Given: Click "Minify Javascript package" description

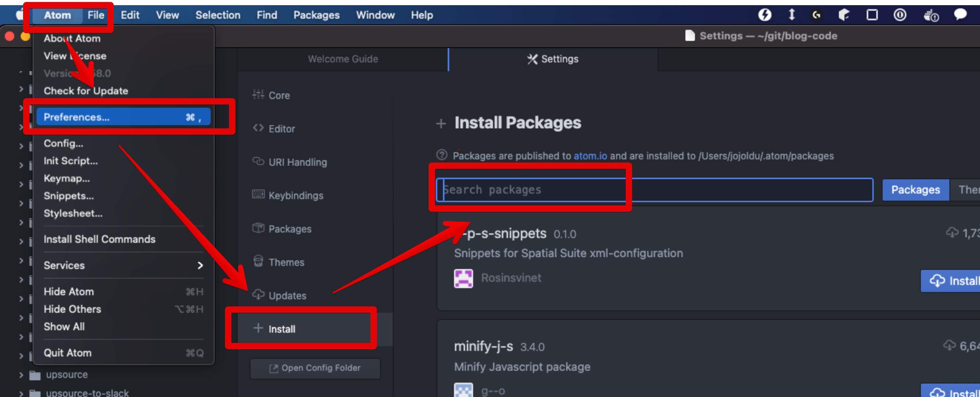Looking at the screenshot, I should pyautogui.click(x=522, y=367).
